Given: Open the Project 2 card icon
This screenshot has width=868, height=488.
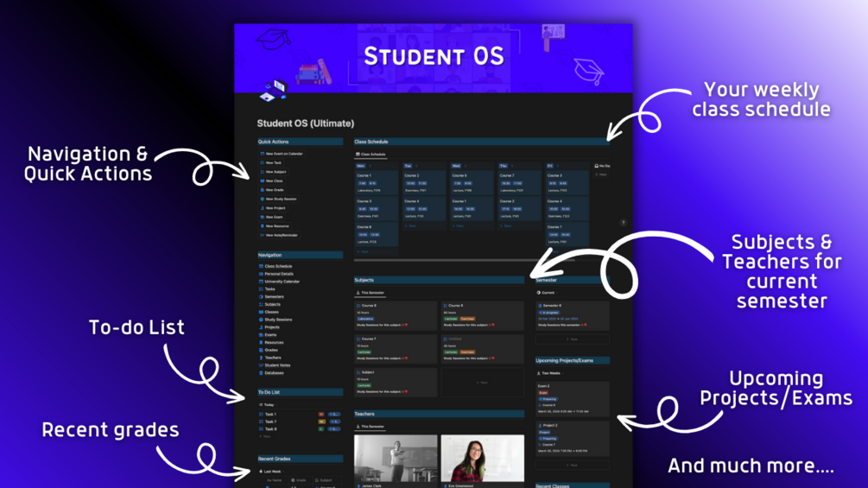Looking at the screenshot, I should (540, 426).
